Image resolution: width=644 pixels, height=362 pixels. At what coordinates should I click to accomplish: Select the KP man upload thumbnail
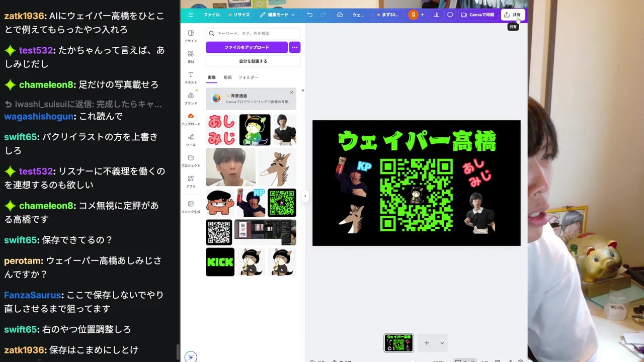click(x=251, y=203)
